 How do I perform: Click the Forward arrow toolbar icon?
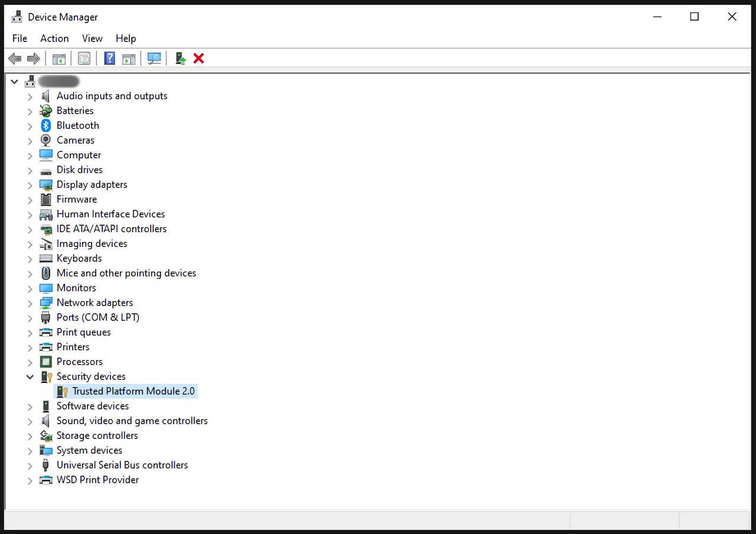[34, 58]
